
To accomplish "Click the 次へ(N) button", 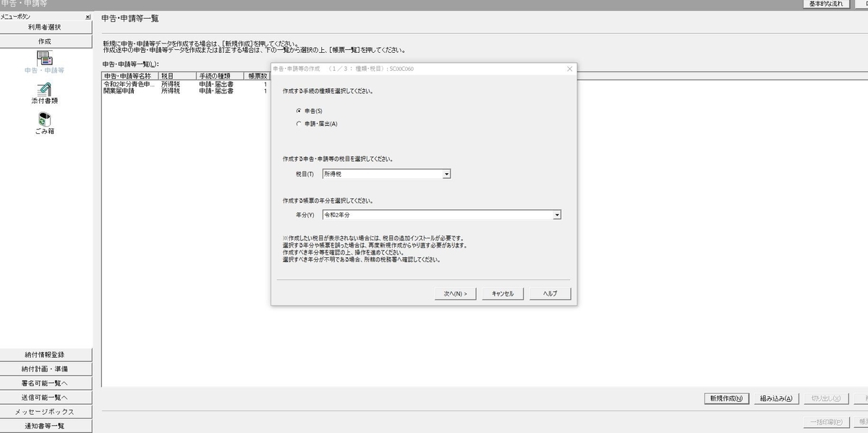I will [x=454, y=293].
